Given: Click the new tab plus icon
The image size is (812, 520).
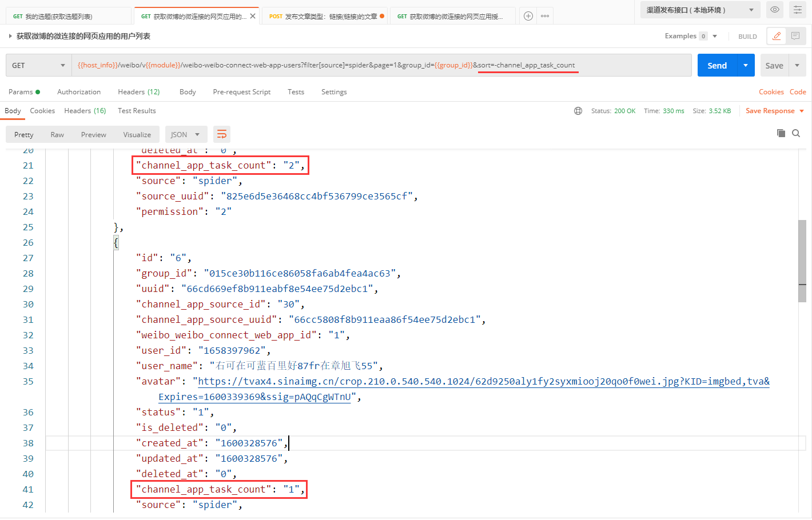Looking at the screenshot, I should (x=528, y=16).
